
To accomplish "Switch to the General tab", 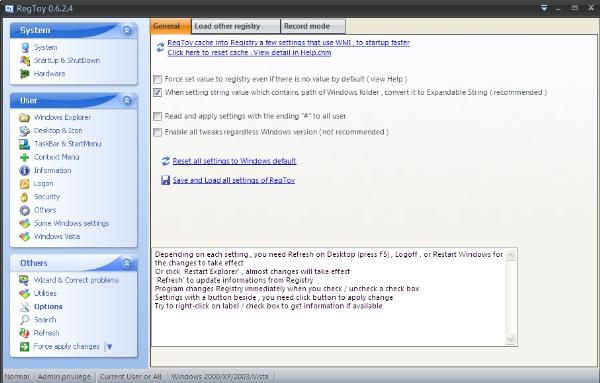I will [171, 26].
